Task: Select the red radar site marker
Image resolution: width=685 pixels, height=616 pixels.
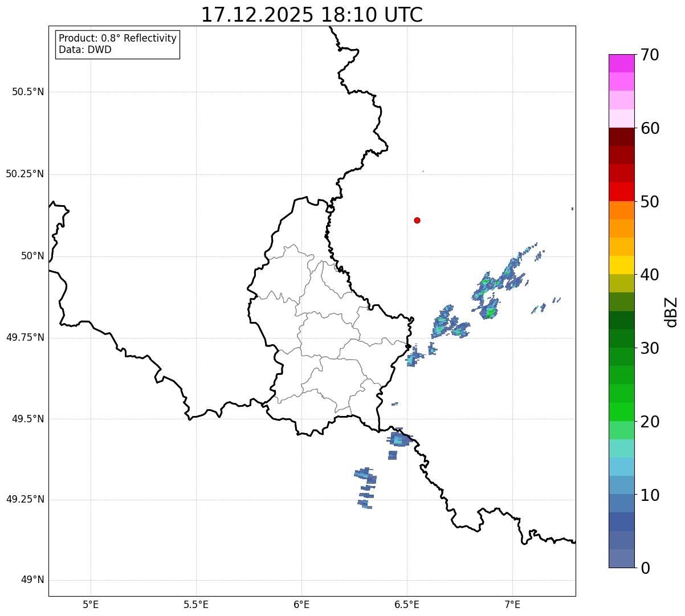Action: coord(417,220)
